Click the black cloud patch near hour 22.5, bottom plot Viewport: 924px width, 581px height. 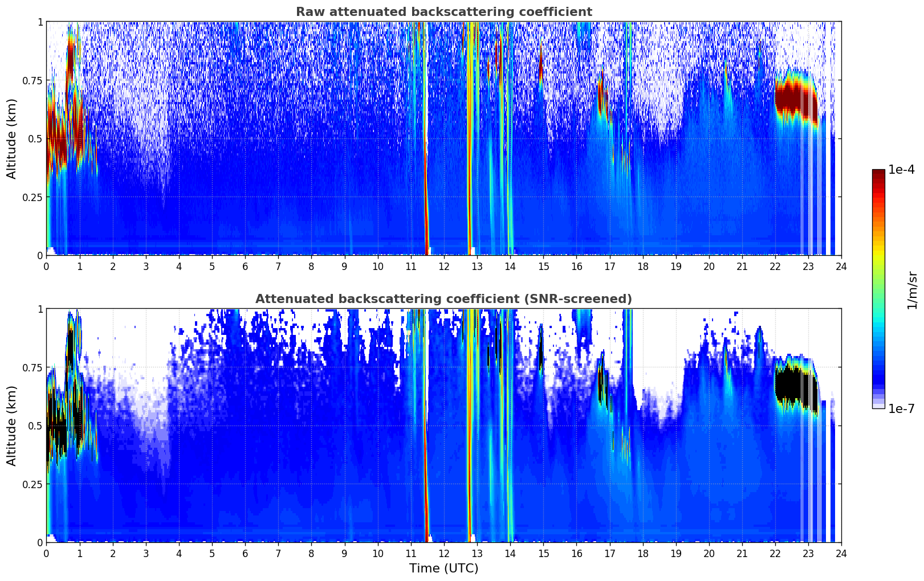[x=796, y=386]
